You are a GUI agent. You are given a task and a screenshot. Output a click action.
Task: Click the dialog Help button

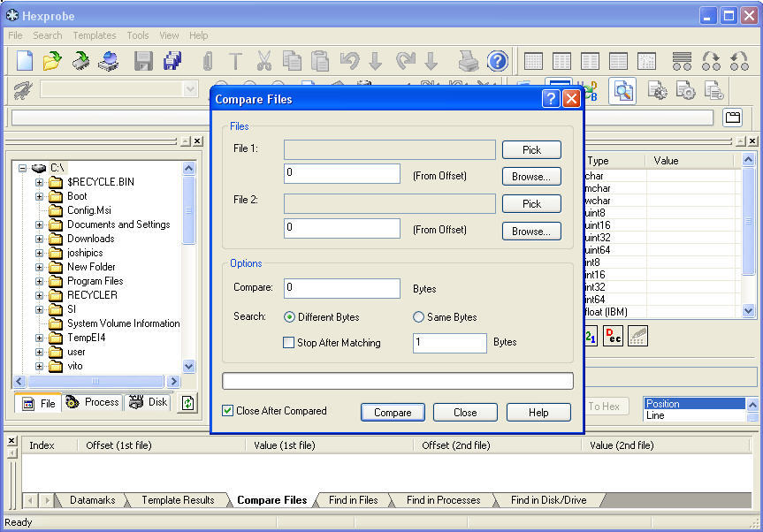pyautogui.click(x=538, y=413)
